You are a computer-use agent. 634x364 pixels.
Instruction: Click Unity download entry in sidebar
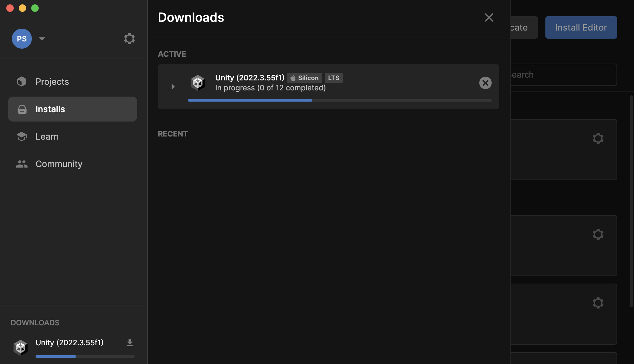point(69,343)
